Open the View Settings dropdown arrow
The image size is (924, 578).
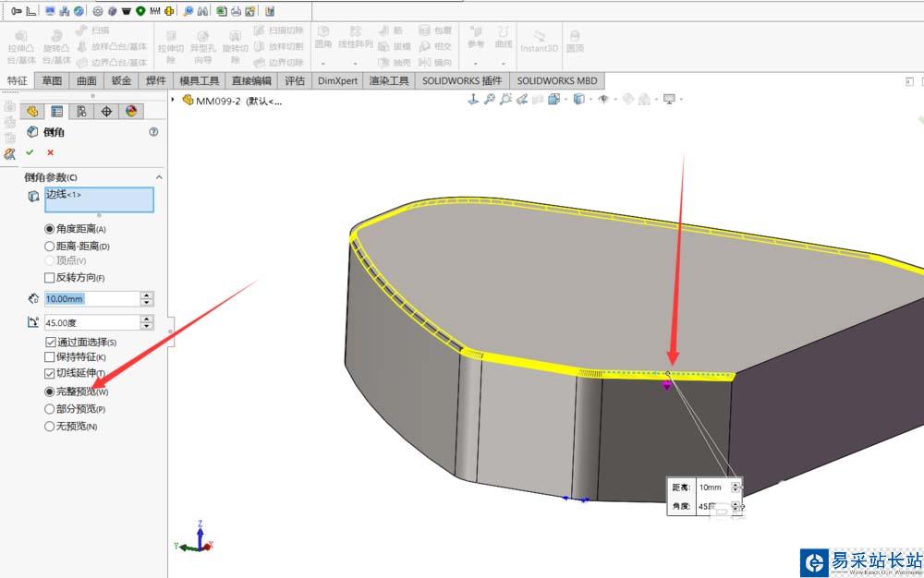pos(681,100)
